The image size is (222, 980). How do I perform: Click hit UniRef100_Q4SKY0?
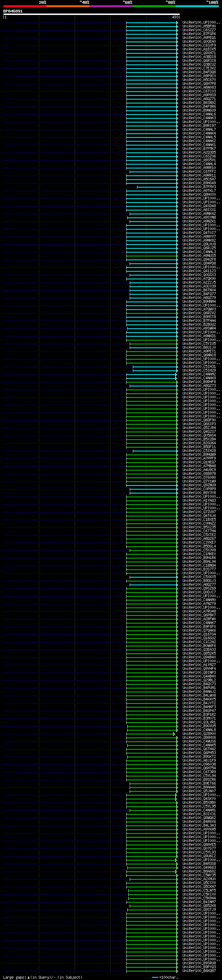[x=199, y=799]
